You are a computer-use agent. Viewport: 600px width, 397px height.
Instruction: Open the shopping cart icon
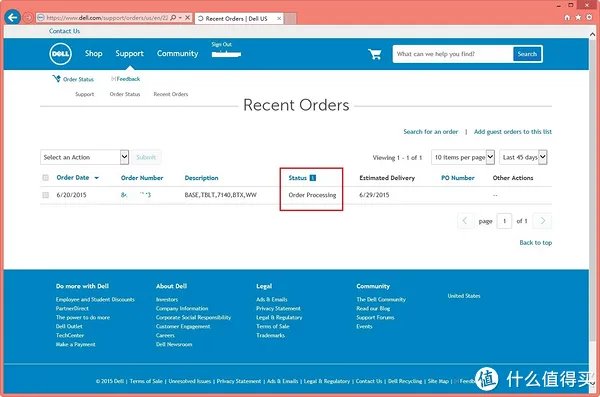375,54
